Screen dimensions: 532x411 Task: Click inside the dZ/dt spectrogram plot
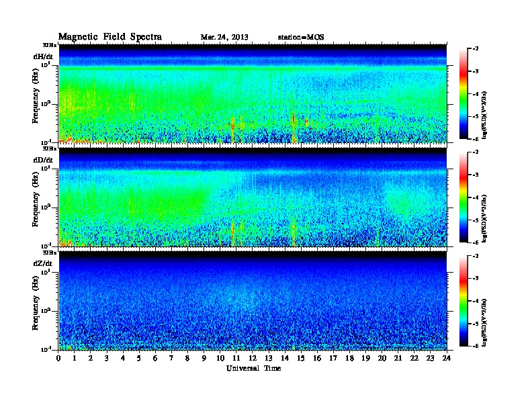pos(253,301)
